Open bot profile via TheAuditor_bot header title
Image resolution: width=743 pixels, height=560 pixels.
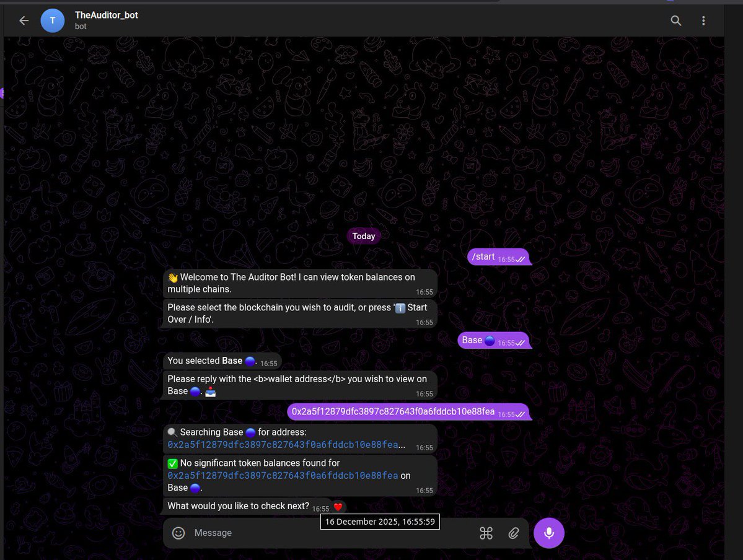click(106, 15)
